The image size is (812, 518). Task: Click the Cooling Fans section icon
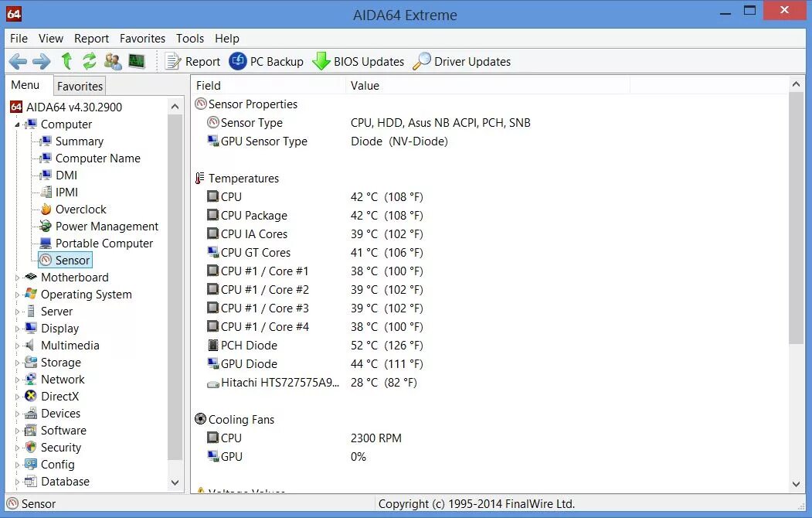[200, 418]
